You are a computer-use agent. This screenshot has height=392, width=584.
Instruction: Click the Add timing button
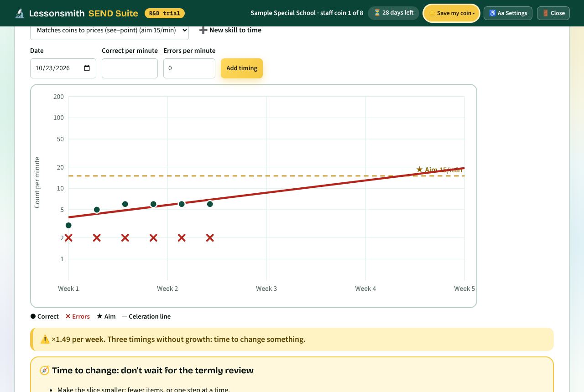click(x=242, y=68)
